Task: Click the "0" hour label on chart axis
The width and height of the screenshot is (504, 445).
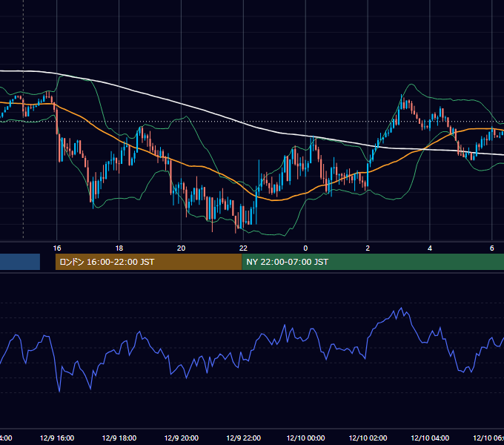Action: click(305, 248)
